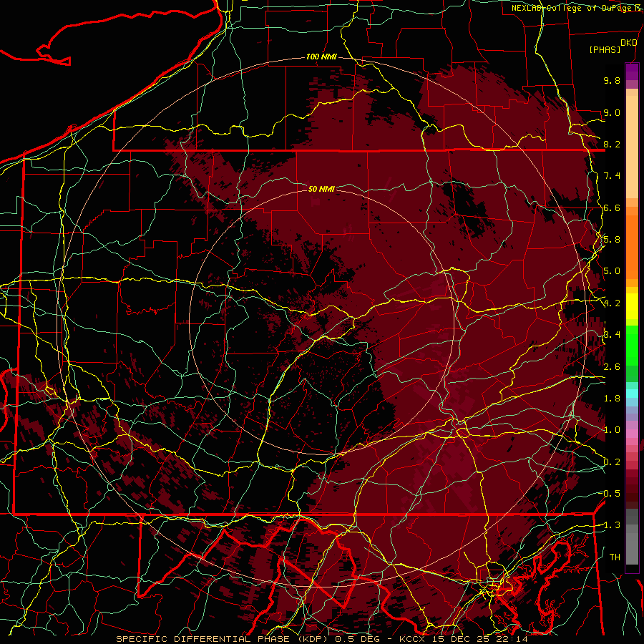Click the '100 NMI' range ring label
This screenshot has height=644, width=644.
pyautogui.click(x=321, y=57)
